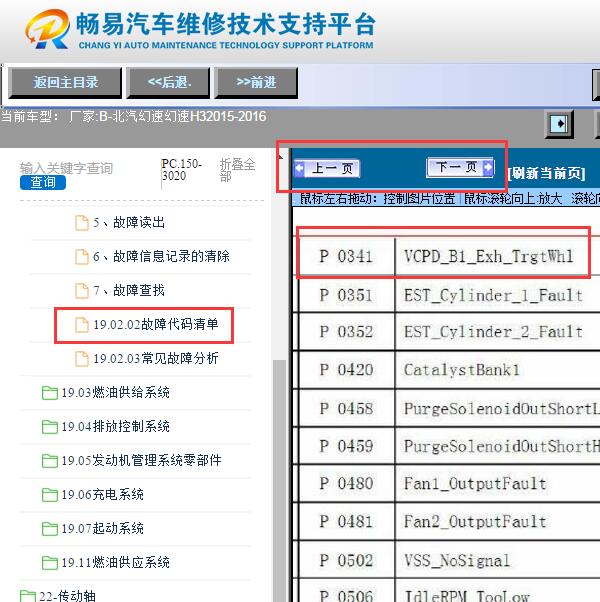Expand the 19.11燃油供应系统 folder
The height and width of the screenshot is (602, 600).
point(116,562)
